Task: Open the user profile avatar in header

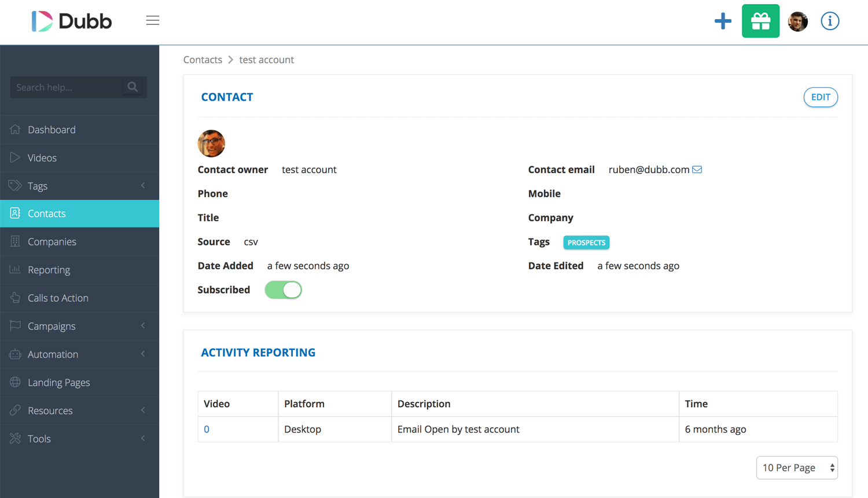Action: (798, 21)
